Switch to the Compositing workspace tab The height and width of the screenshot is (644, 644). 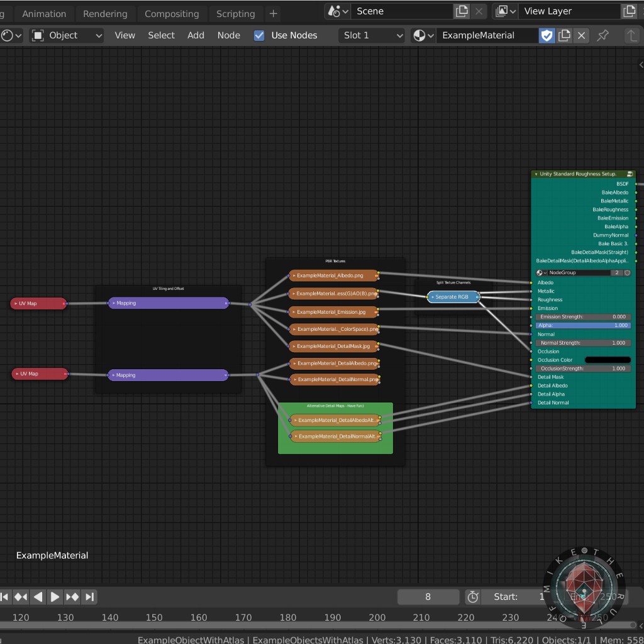(x=172, y=13)
